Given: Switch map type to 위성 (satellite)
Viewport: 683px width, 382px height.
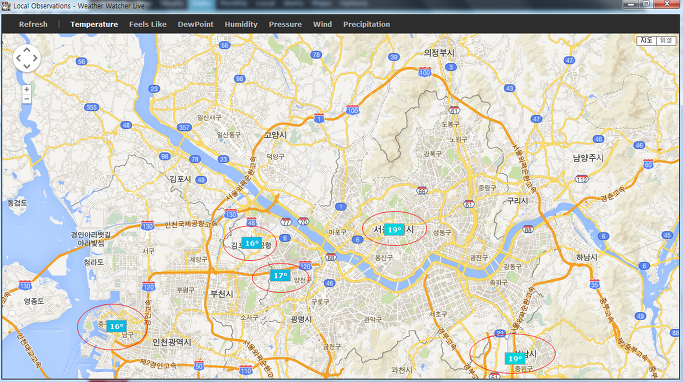Looking at the screenshot, I should [666, 40].
